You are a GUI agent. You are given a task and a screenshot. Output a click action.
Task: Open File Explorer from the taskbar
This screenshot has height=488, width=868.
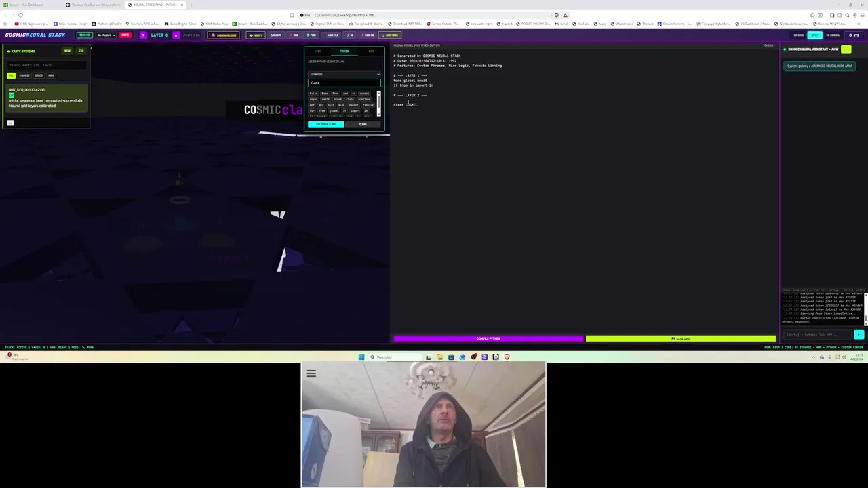(x=439, y=357)
